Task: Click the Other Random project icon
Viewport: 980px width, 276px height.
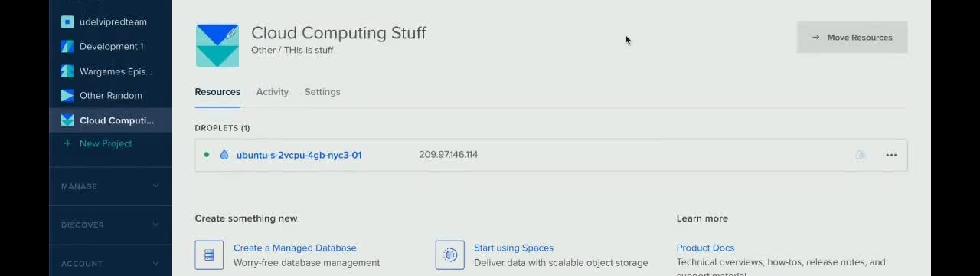Action: click(67, 96)
